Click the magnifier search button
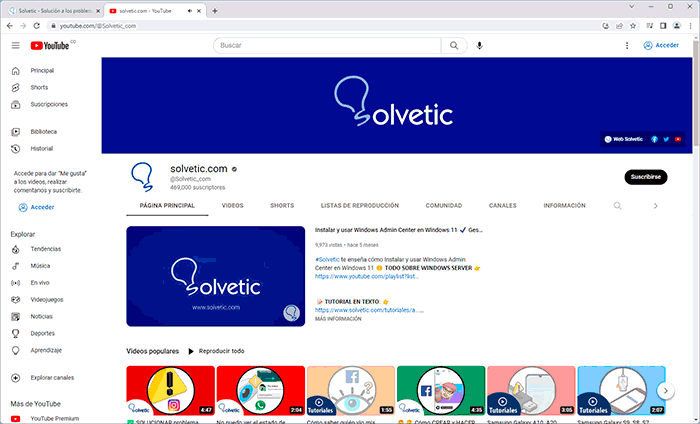 coord(454,46)
